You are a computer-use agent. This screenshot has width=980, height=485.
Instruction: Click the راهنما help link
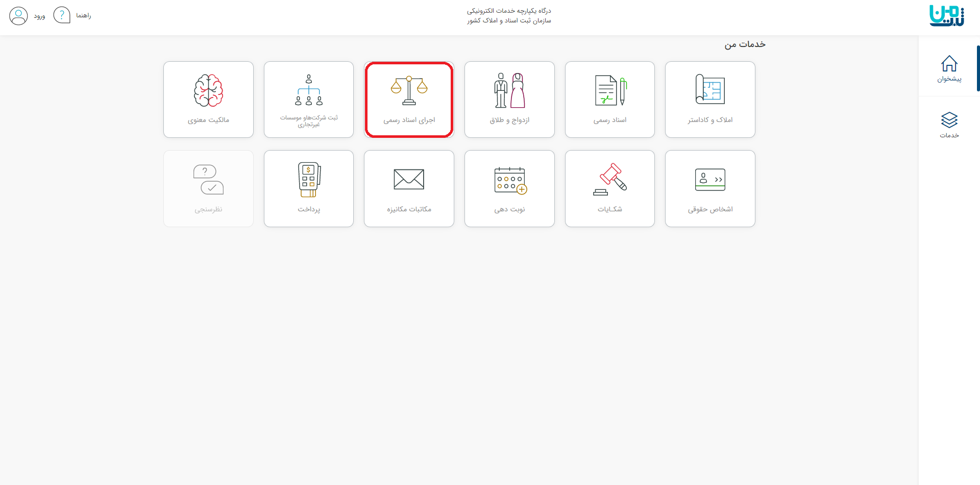pyautogui.click(x=84, y=16)
